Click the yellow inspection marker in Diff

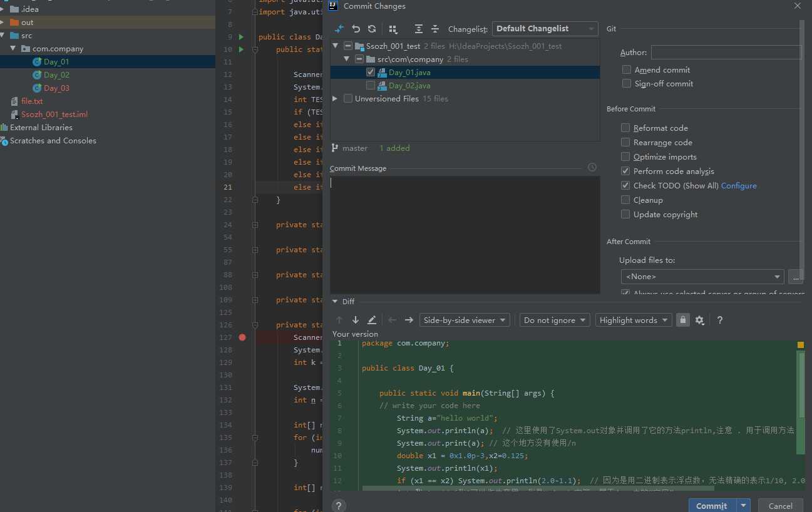pos(800,345)
